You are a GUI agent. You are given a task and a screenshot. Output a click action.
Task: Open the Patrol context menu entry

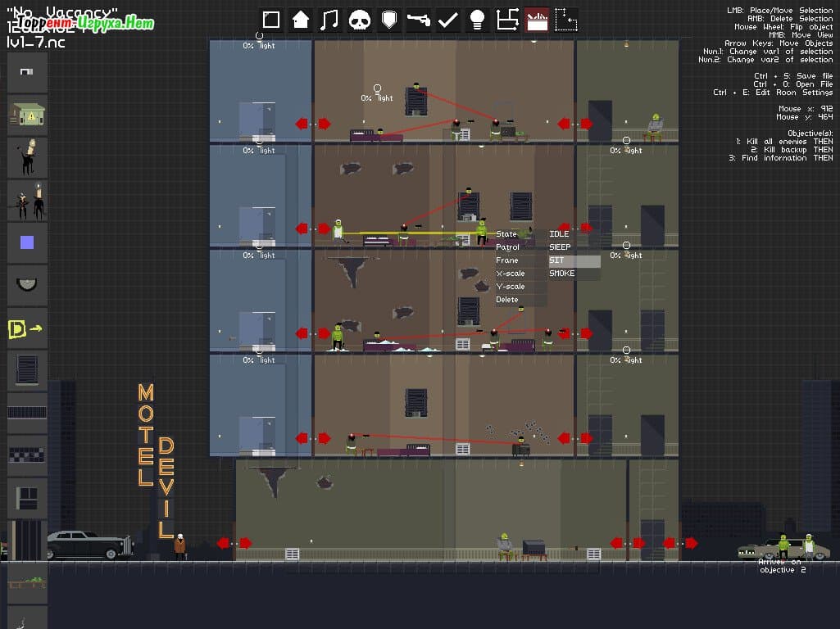pyautogui.click(x=508, y=247)
